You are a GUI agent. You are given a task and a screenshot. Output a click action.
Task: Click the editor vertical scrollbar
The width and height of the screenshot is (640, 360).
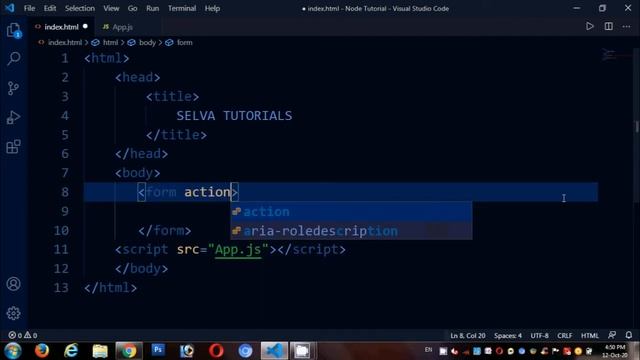tap(637, 127)
